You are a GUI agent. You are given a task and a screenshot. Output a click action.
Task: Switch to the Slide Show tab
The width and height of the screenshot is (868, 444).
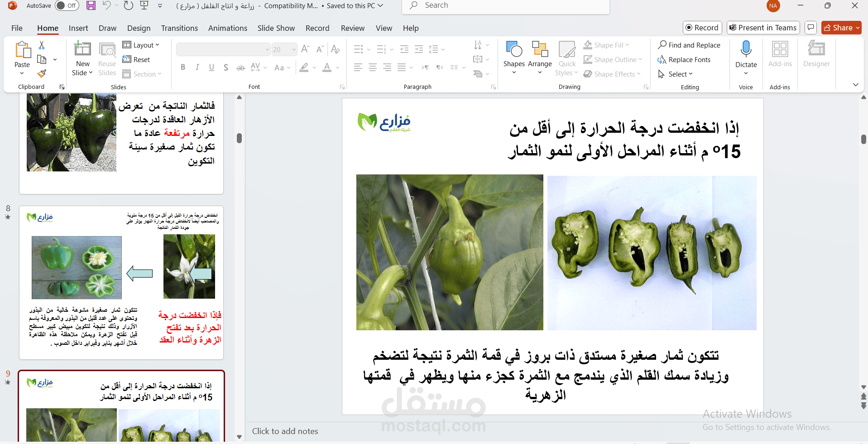tap(276, 28)
